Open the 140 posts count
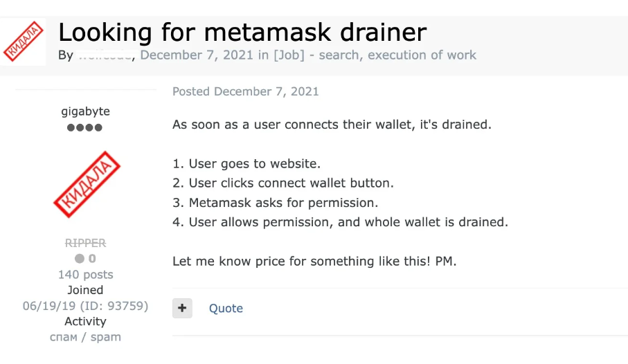Image resolution: width=628 pixels, height=364 pixels. 85,274
